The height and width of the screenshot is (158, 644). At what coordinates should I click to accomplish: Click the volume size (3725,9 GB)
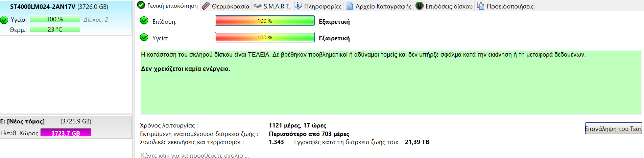[x=76, y=121]
